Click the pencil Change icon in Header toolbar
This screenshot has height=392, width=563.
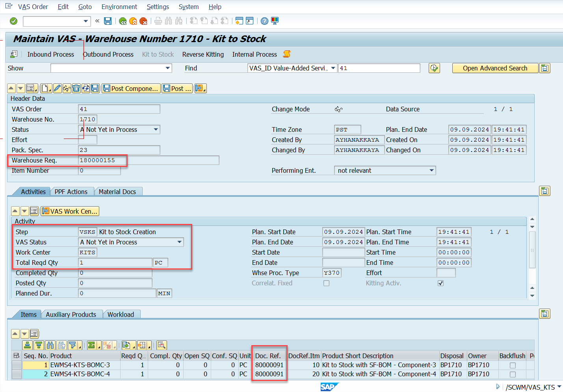(x=57, y=89)
